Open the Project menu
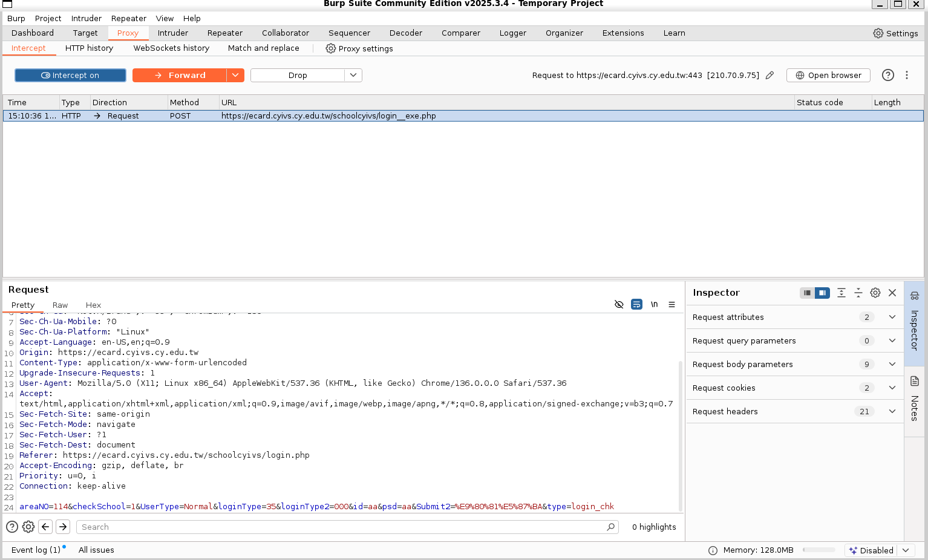Image resolution: width=928 pixels, height=560 pixels. coord(48,19)
